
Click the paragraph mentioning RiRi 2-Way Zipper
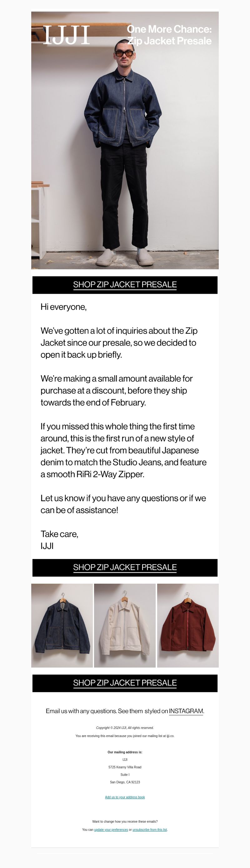123,451
